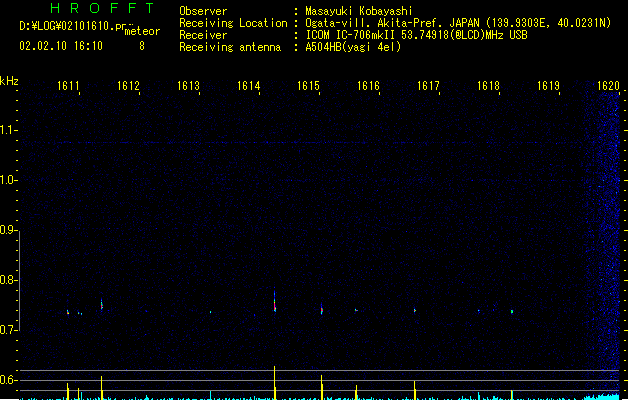Image resolution: width=629 pixels, height=400 pixels.
Task: Click the "Observer" field label
Action: click(203, 11)
